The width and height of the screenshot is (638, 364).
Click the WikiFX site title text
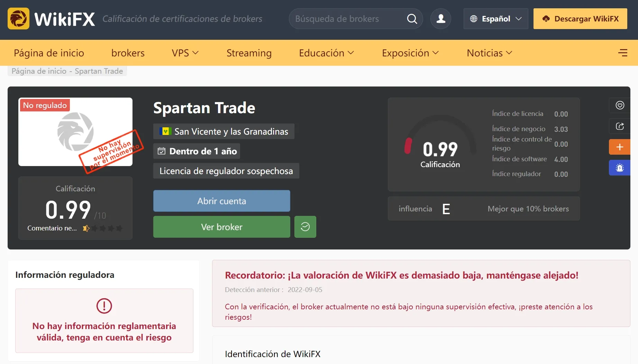coord(65,19)
